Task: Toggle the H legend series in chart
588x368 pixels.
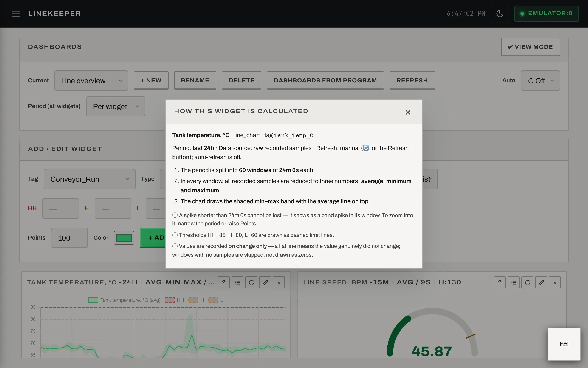Action: 196,300
